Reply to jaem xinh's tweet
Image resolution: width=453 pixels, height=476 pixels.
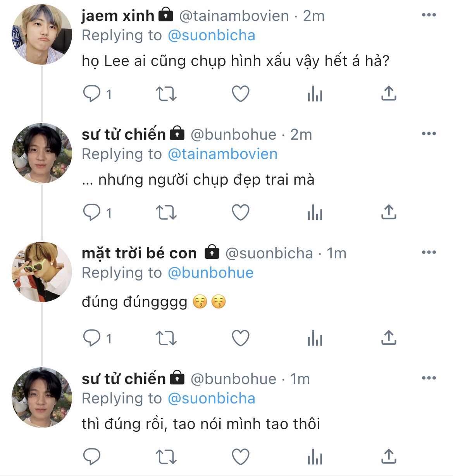[92, 94]
